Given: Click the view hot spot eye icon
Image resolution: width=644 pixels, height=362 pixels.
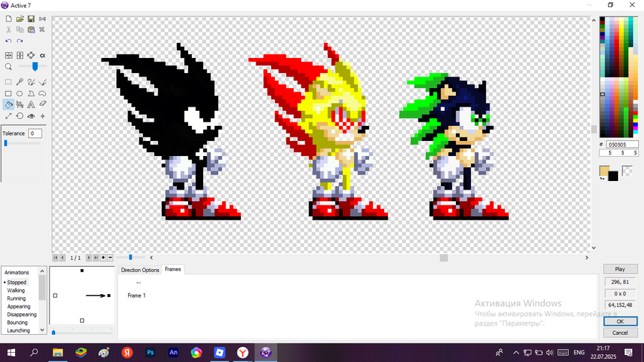Looking at the screenshot, I should 31,116.
